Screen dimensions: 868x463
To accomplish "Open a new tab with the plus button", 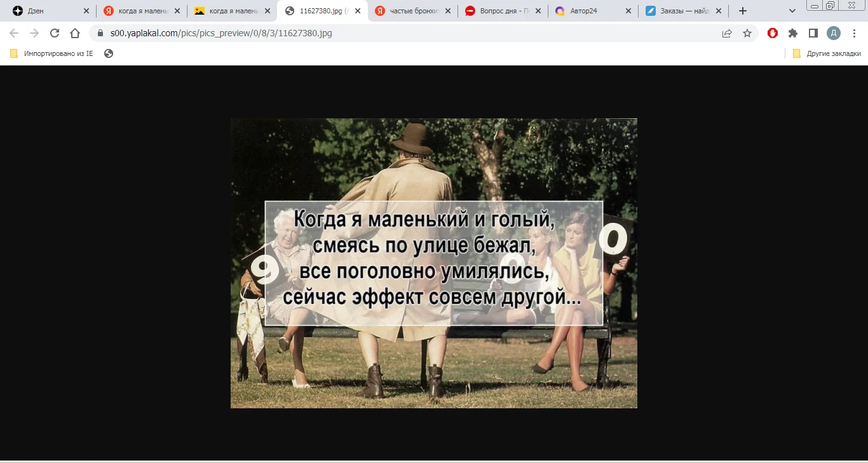I will tap(742, 10).
